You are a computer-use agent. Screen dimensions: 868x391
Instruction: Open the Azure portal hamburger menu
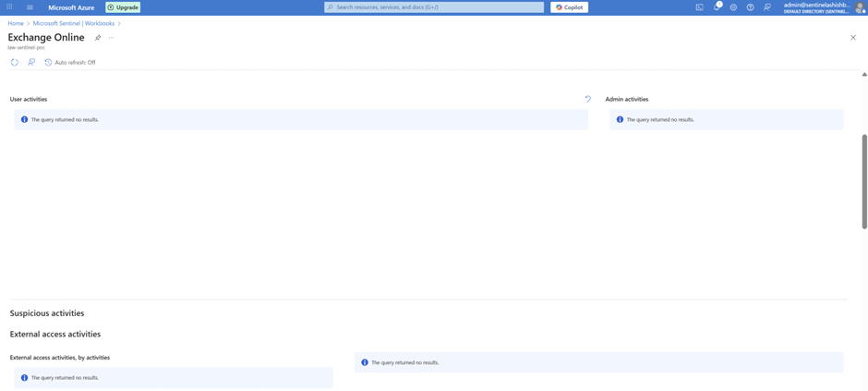(x=30, y=7)
